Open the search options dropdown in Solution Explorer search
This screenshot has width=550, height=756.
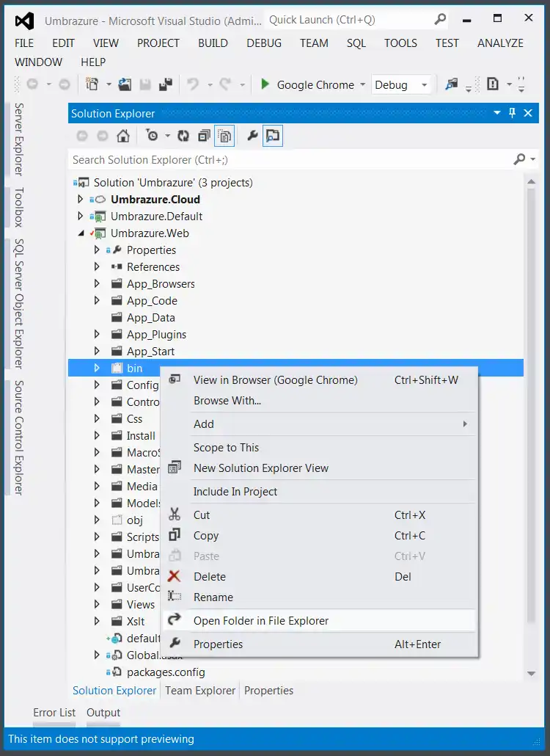[532, 159]
